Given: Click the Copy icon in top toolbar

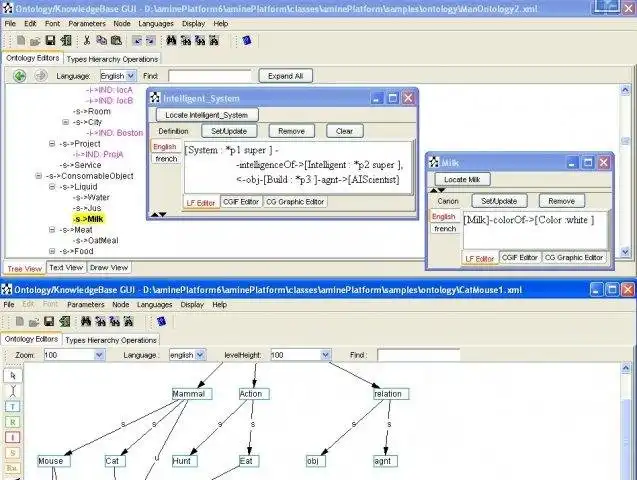Looking at the screenshot, I should (101, 40).
